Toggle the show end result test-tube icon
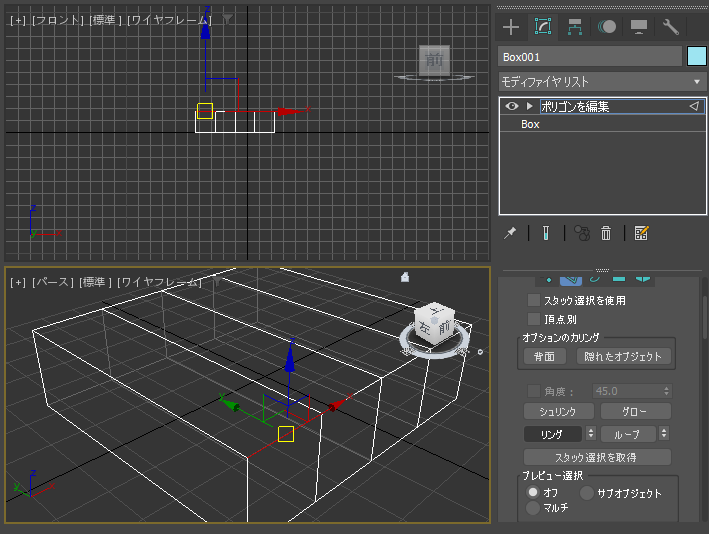 [546, 233]
